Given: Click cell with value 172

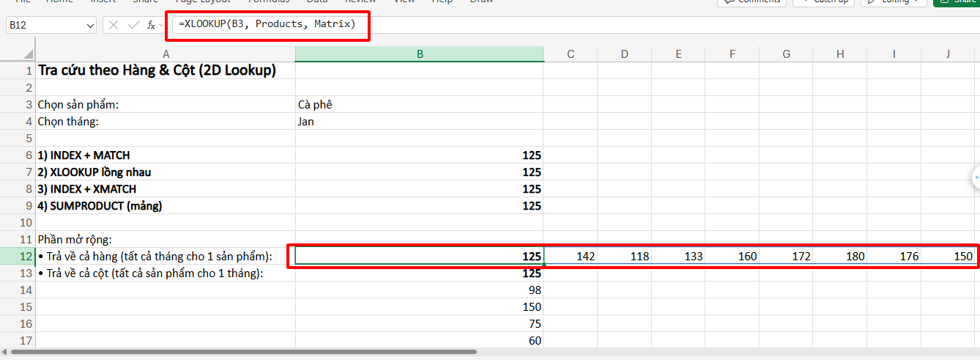Looking at the screenshot, I should pyautogui.click(x=786, y=257).
